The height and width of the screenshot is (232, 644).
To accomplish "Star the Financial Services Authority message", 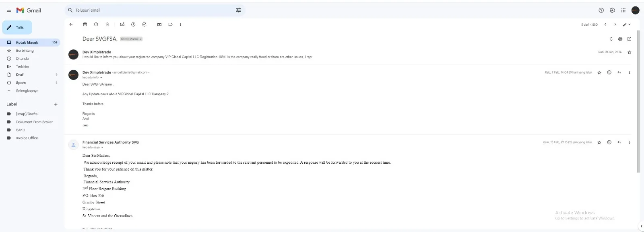I will [599, 142].
